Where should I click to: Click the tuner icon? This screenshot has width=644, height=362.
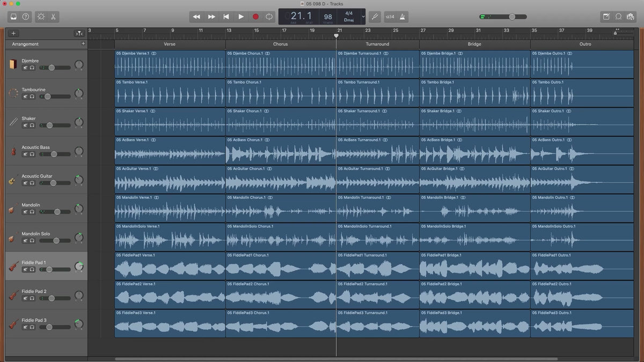pos(375,17)
